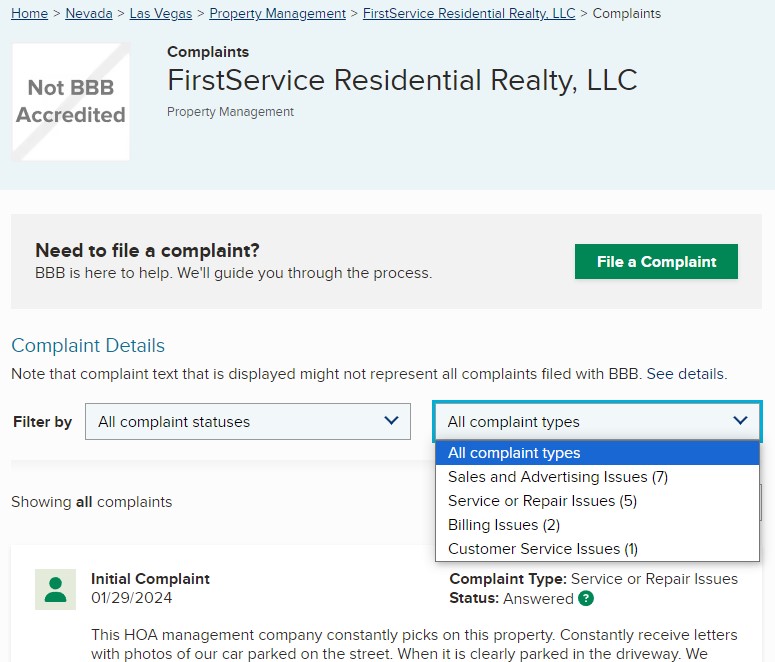Collapse the All complaint types dropdown
775x662 pixels.
(x=597, y=422)
